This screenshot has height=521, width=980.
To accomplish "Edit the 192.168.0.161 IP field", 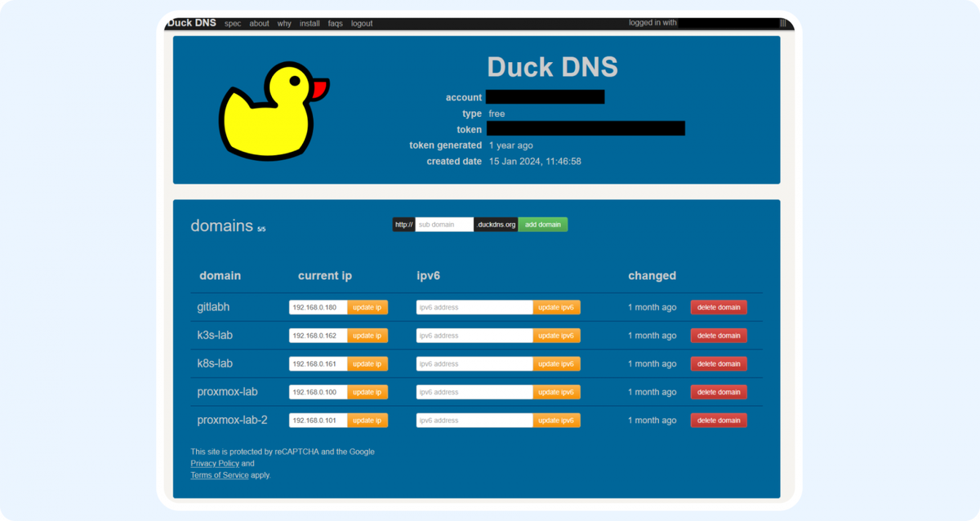I will click(318, 364).
